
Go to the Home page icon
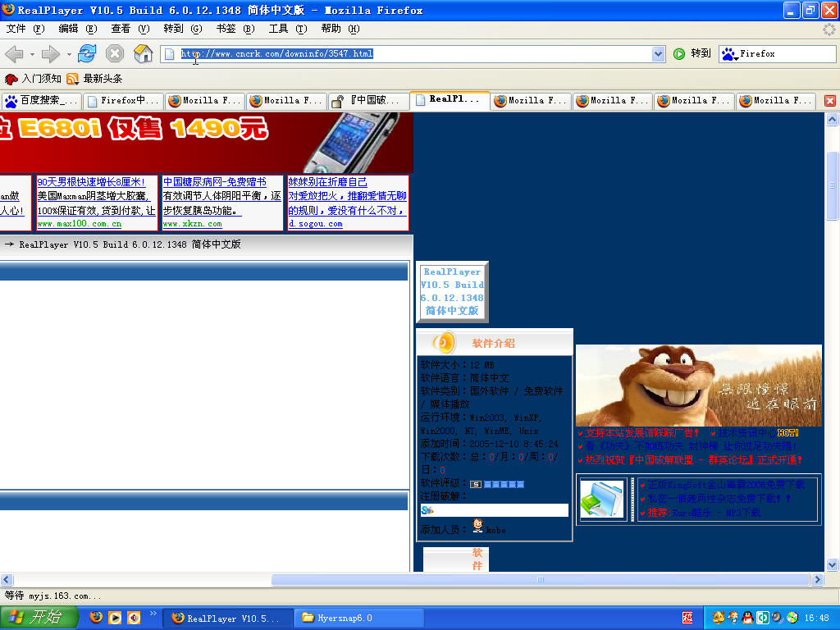pyautogui.click(x=143, y=53)
